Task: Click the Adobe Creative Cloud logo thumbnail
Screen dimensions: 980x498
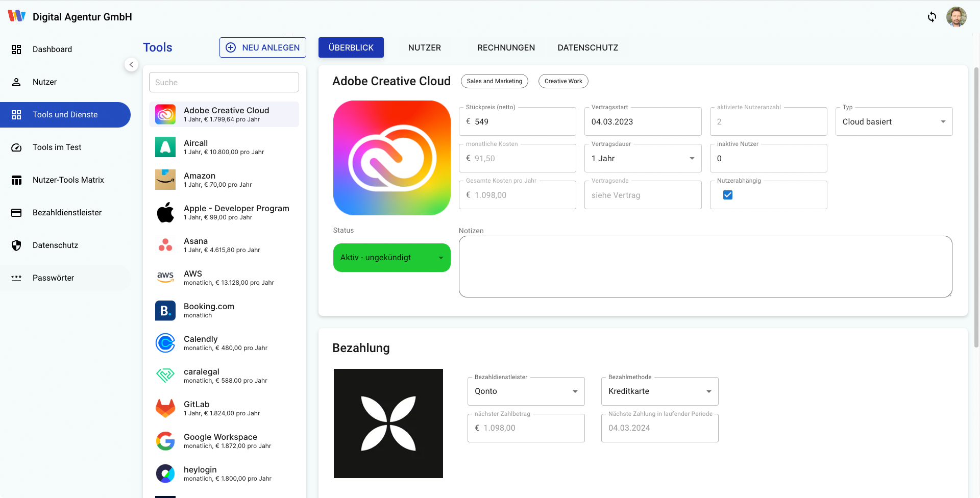Action: pos(391,158)
